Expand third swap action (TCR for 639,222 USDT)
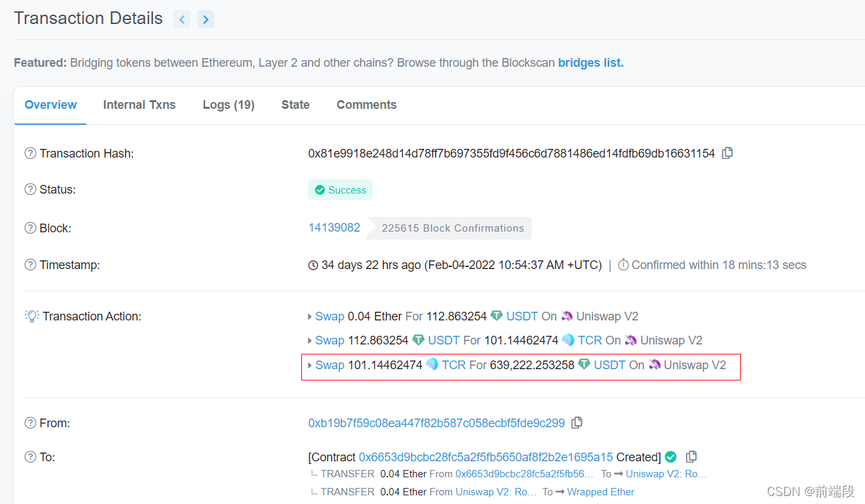Image resolution: width=865 pixels, height=504 pixels. 310,365
